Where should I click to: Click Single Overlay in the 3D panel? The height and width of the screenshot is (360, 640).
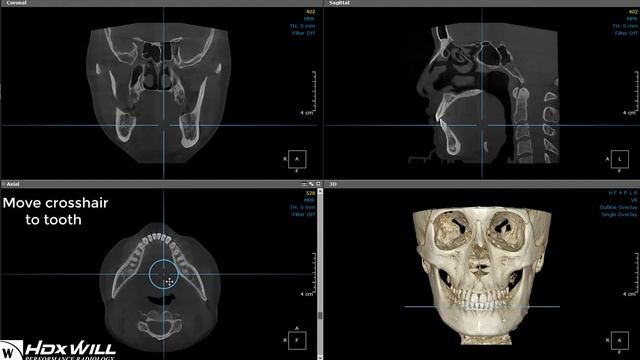(x=619, y=214)
